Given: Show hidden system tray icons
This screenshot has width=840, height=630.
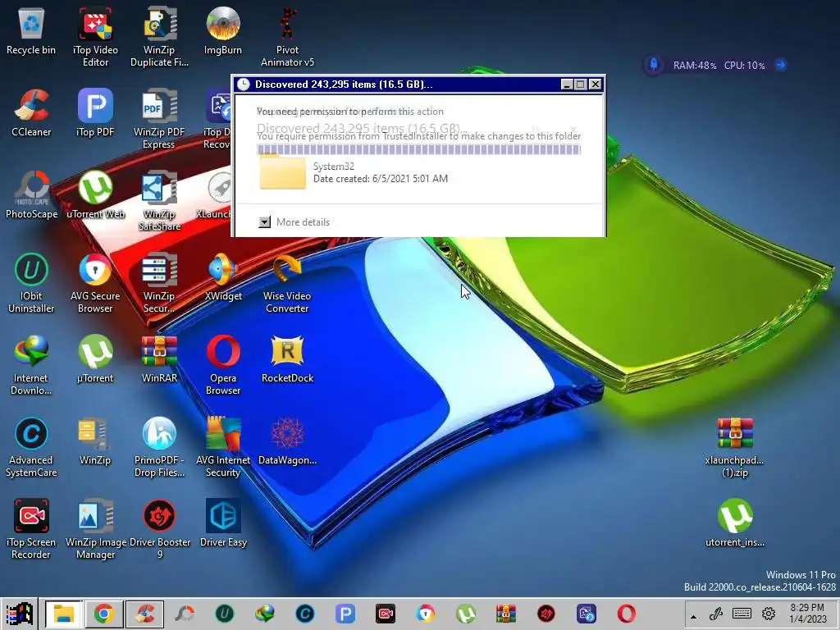Looking at the screenshot, I should tap(694, 616).
